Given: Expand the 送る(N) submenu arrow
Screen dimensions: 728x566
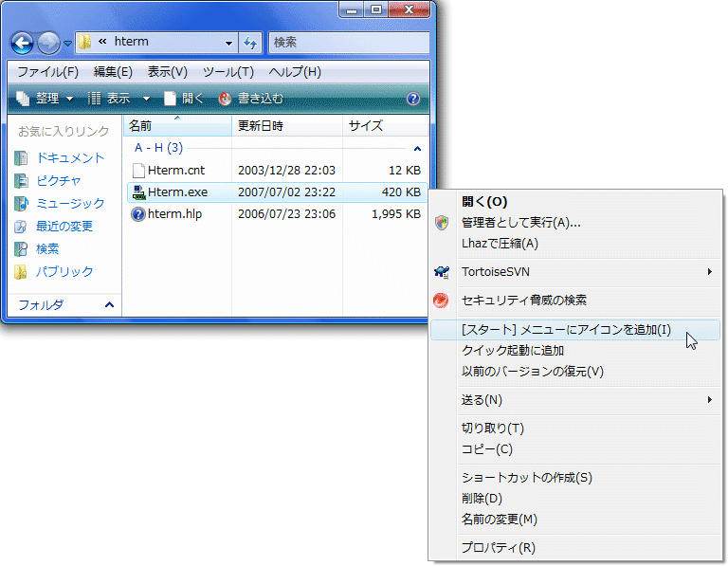Looking at the screenshot, I should [x=709, y=400].
